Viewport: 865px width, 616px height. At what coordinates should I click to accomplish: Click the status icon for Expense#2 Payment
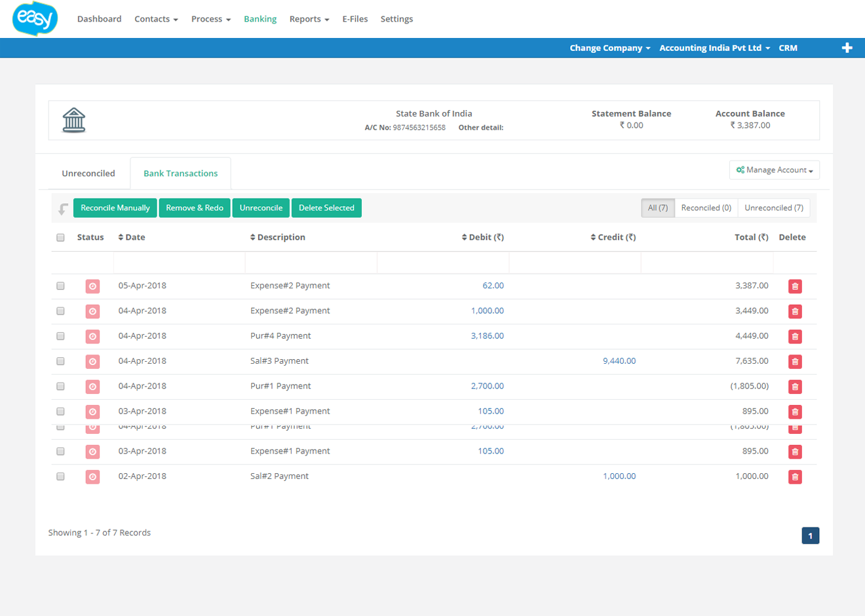[92, 286]
